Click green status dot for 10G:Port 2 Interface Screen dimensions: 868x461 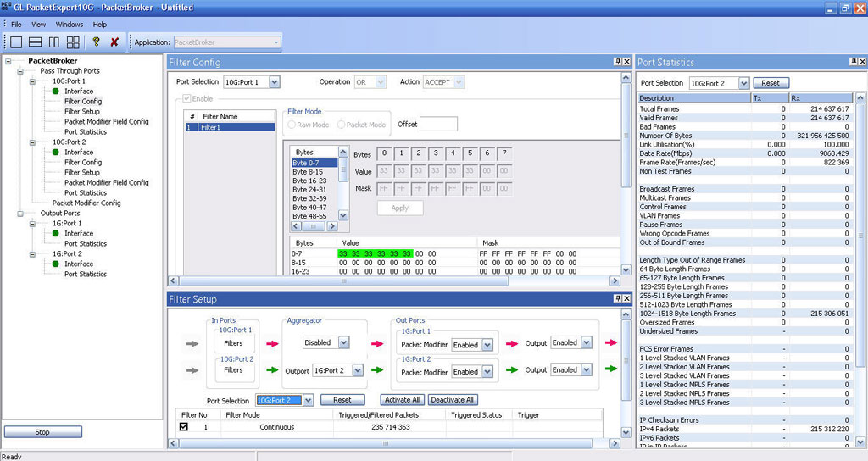(55, 153)
